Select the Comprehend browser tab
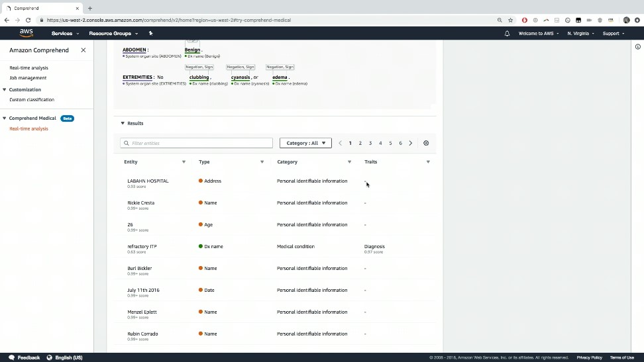Screen dimensions: 644x362 41,8
